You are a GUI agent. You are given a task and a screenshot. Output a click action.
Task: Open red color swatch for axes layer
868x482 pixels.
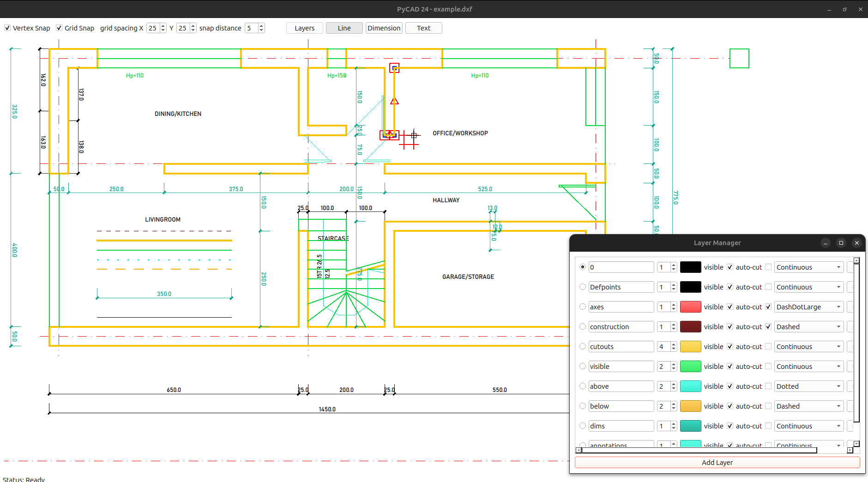point(691,307)
